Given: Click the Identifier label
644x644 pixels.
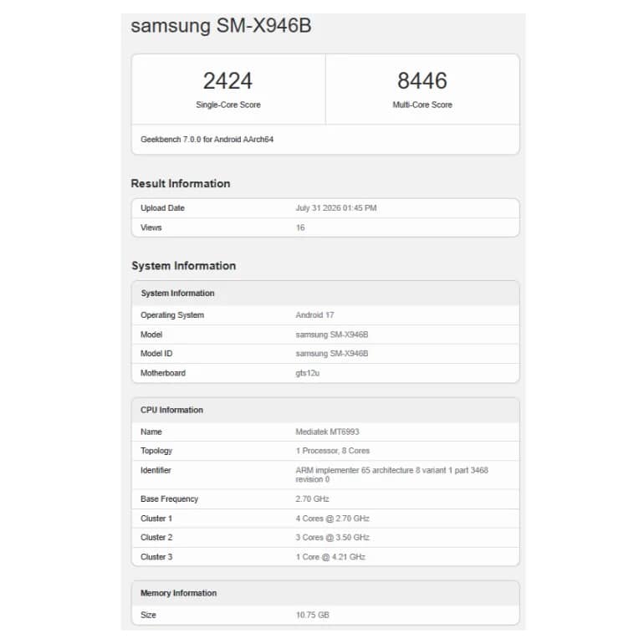Looking at the screenshot, I should (156, 470).
